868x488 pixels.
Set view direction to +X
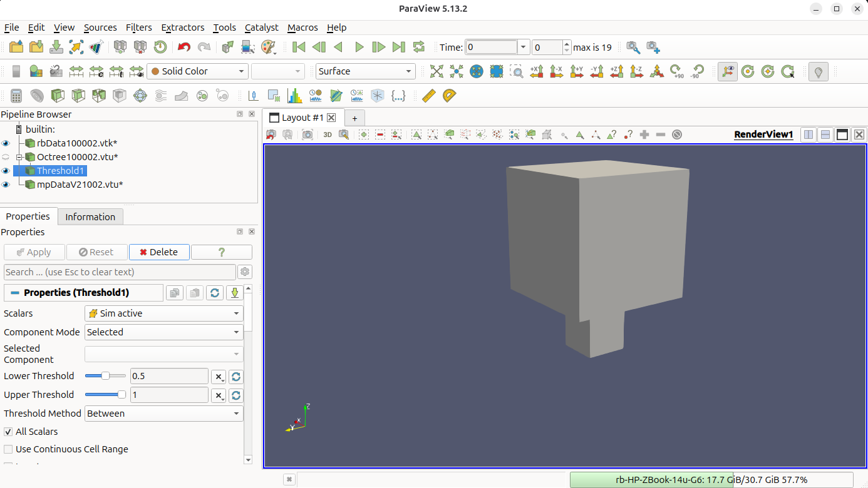point(537,71)
